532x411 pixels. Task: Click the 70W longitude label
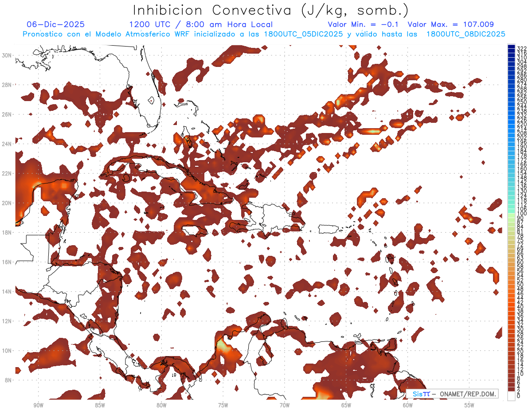[285, 405]
